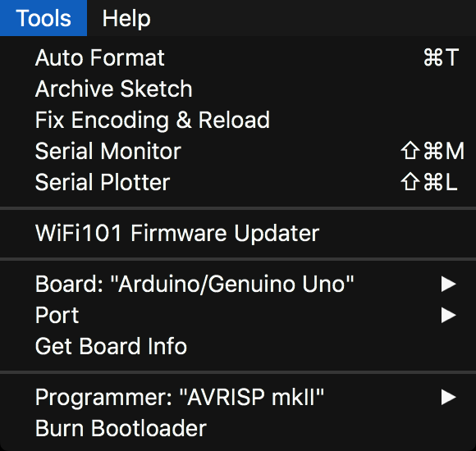Open the Help menu

126,18
